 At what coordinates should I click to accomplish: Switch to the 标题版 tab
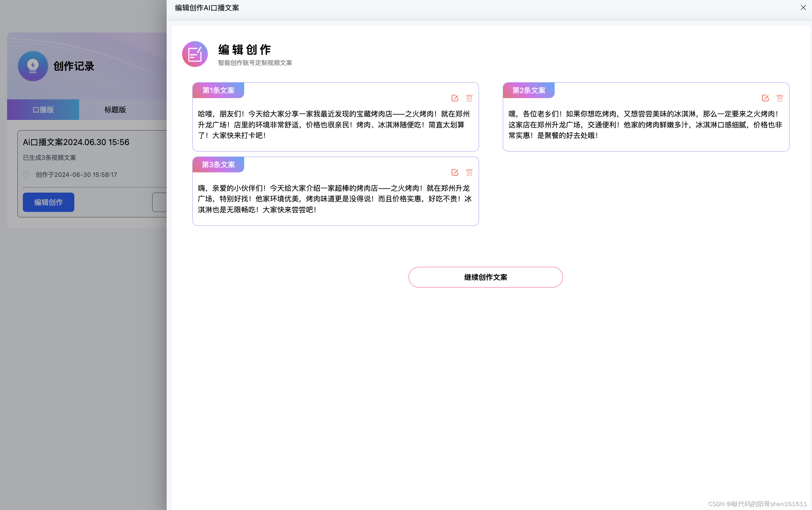pos(115,110)
